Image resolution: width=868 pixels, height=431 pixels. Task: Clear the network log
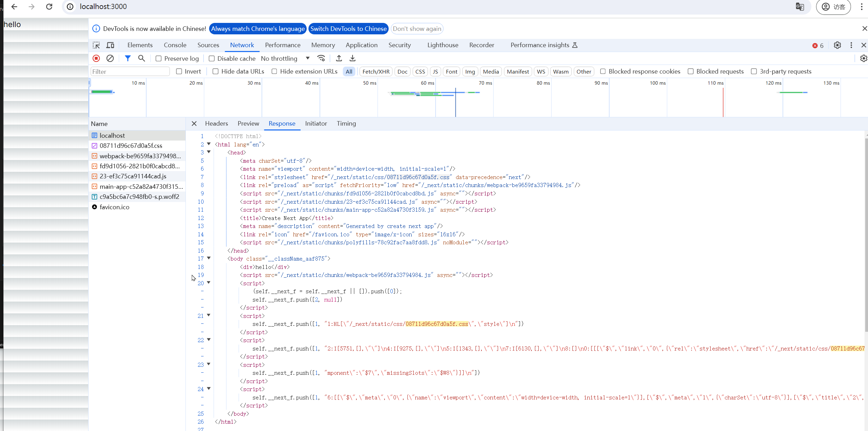tap(110, 58)
